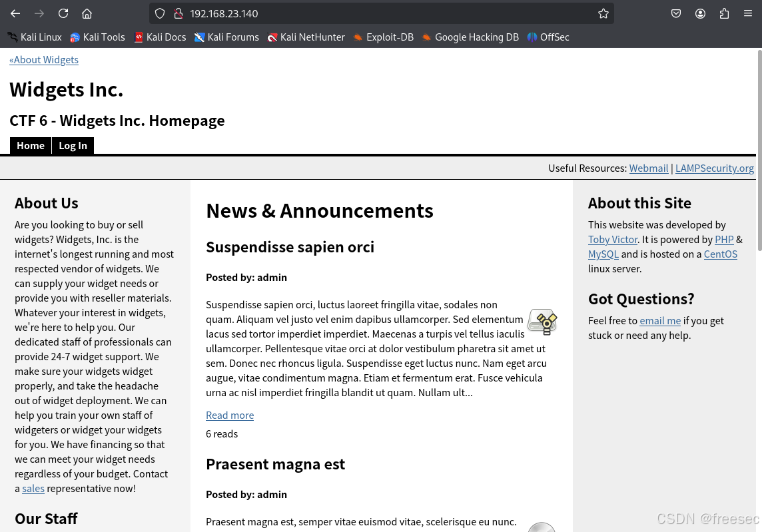Image resolution: width=762 pixels, height=532 pixels.
Task: Follow the «About Widgets link
Action: pyautogui.click(x=44, y=60)
